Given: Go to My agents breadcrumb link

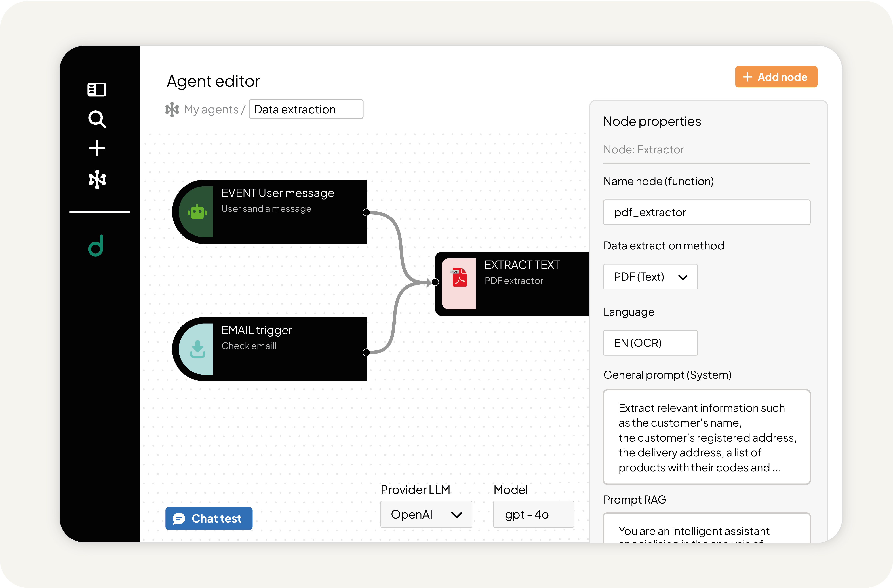Looking at the screenshot, I should coord(211,109).
